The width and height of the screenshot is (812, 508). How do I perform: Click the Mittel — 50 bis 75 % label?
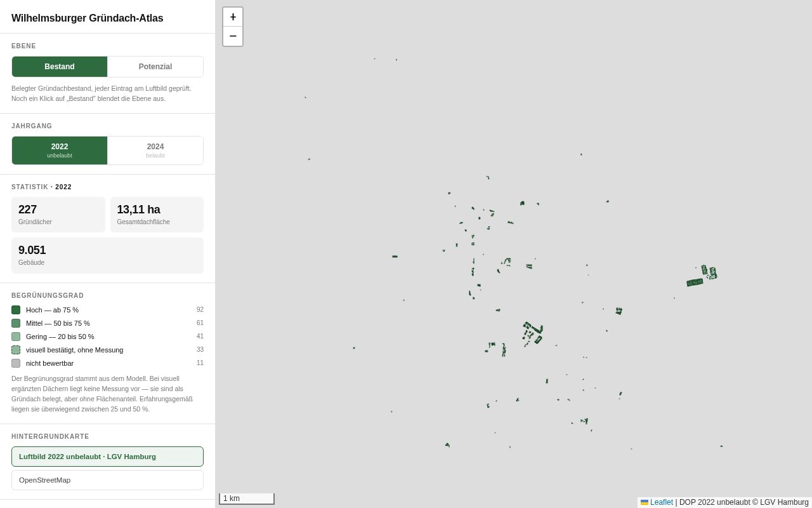tap(58, 323)
